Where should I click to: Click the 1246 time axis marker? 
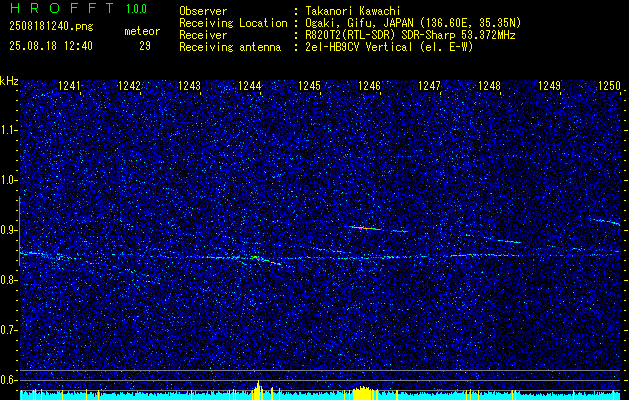pyautogui.click(x=369, y=86)
